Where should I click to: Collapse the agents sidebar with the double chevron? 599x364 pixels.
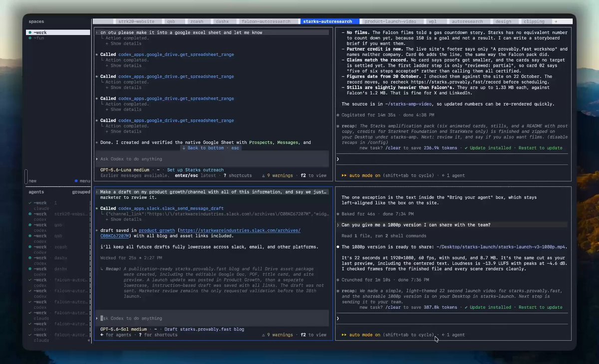[x=89, y=340]
